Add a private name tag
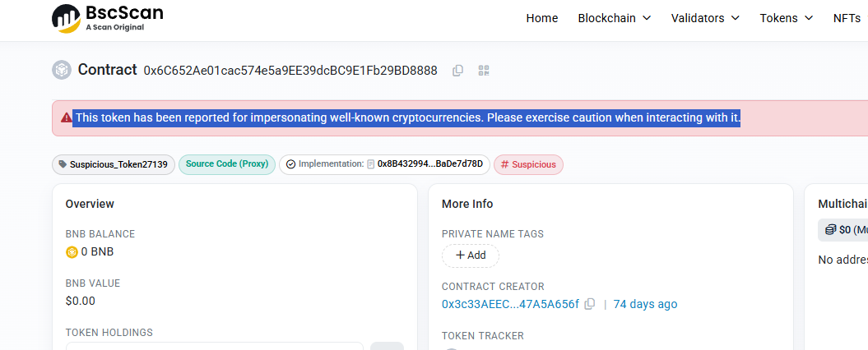The width and height of the screenshot is (868, 350). coord(471,256)
